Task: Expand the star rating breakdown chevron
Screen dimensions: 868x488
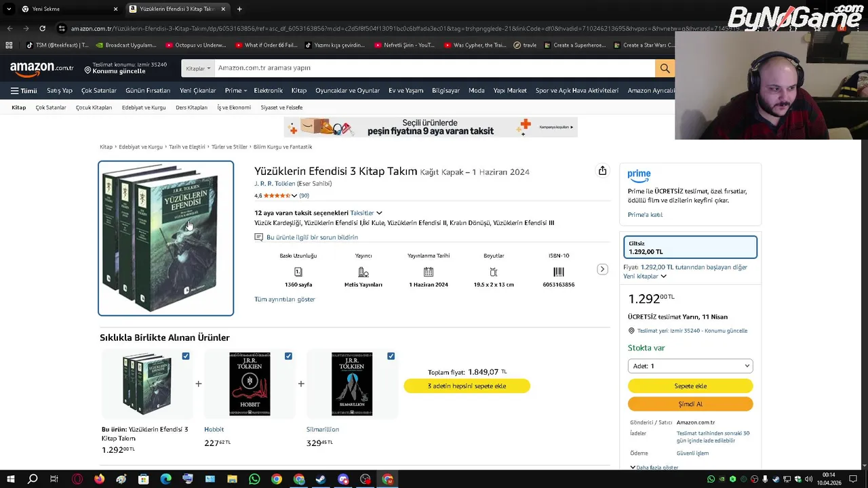Action: 294,196
